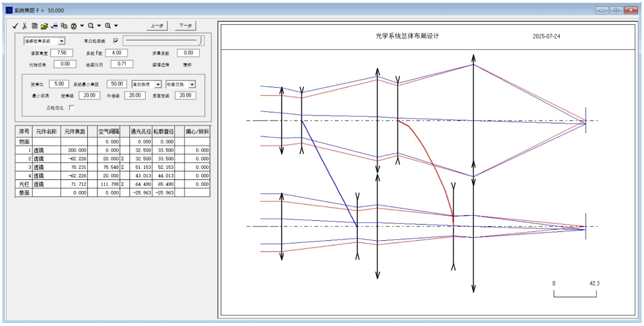Click the zoom in magnifier icon
Viewport: 644px width, 326px height.
[x=108, y=26]
